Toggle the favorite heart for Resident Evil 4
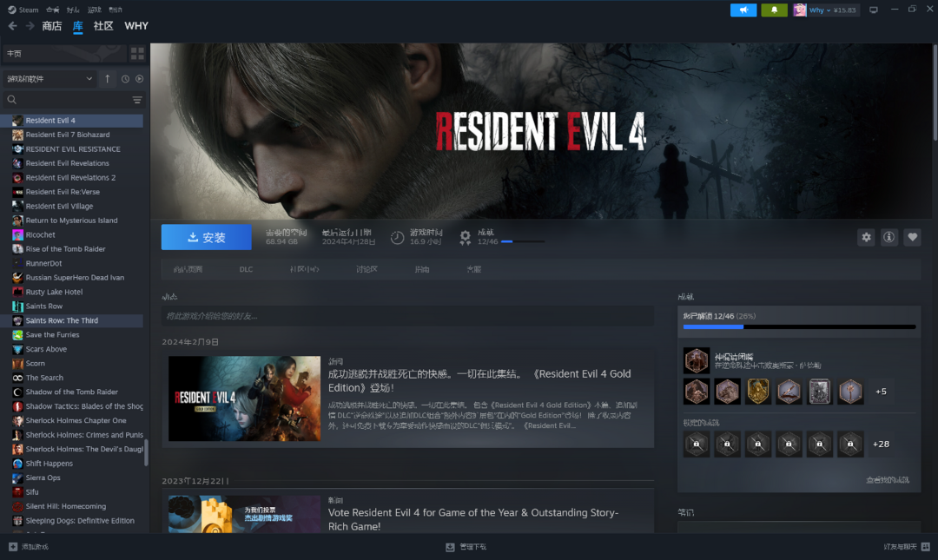The image size is (938, 560). click(912, 238)
